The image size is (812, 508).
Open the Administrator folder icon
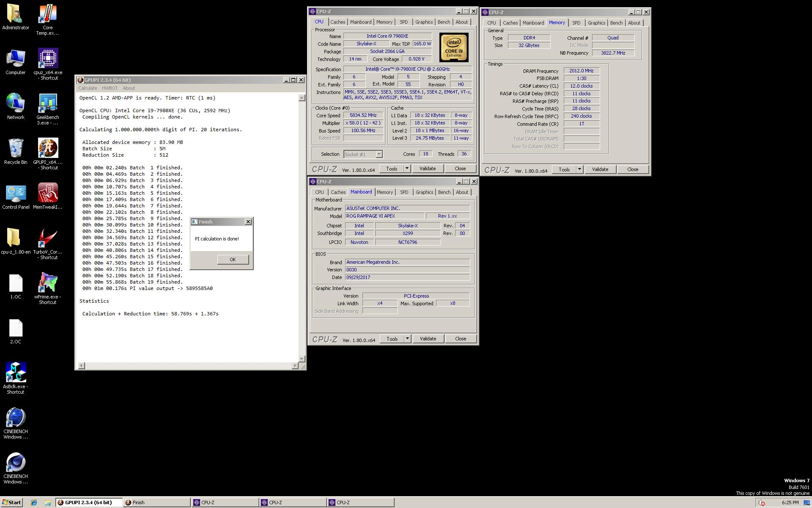click(15, 14)
